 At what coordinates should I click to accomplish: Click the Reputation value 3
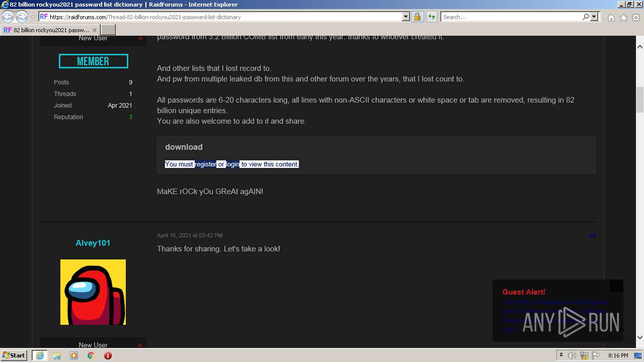point(131,117)
